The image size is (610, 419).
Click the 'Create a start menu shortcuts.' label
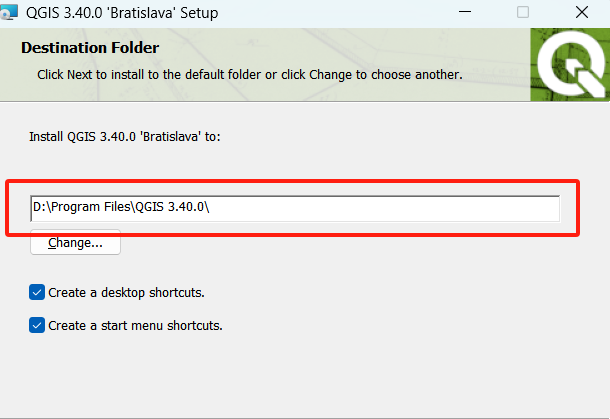pos(135,325)
